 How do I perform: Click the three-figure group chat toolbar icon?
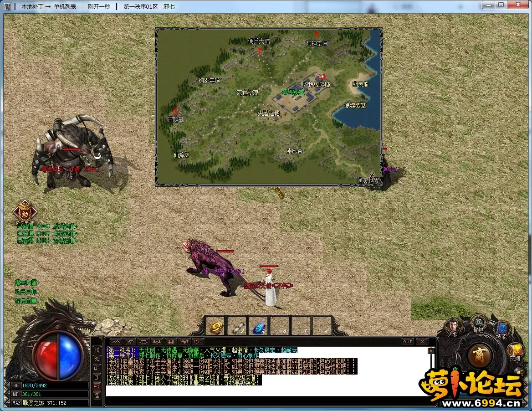click(157, 342)
